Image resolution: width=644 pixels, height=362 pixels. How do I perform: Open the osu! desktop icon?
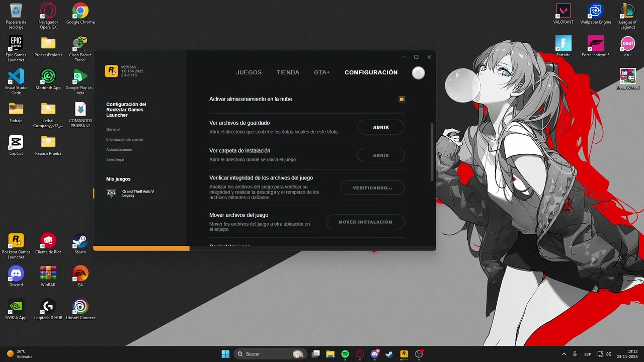pos(628,46)
